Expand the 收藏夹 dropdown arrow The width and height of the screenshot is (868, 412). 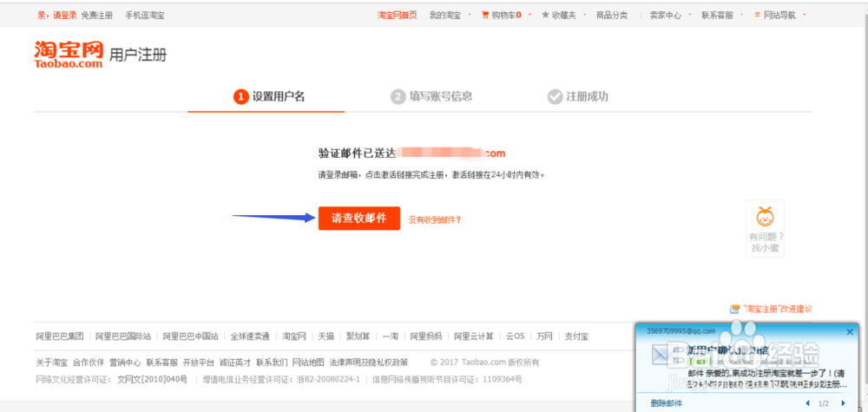584,15
